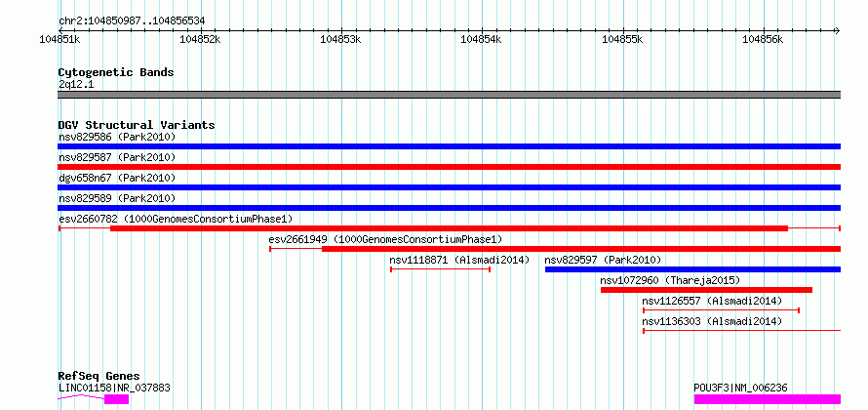Click the DGV Structural Variants track title

137,125
